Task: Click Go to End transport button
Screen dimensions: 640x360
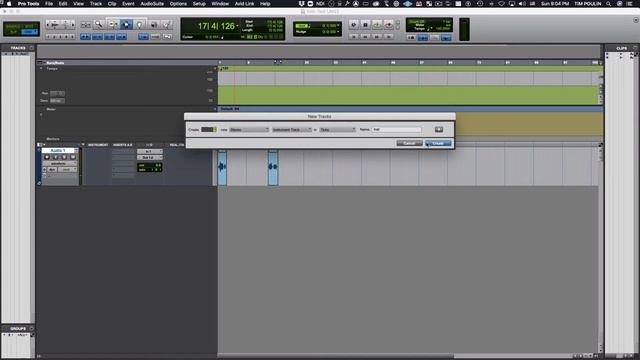Action: [389, 37]
